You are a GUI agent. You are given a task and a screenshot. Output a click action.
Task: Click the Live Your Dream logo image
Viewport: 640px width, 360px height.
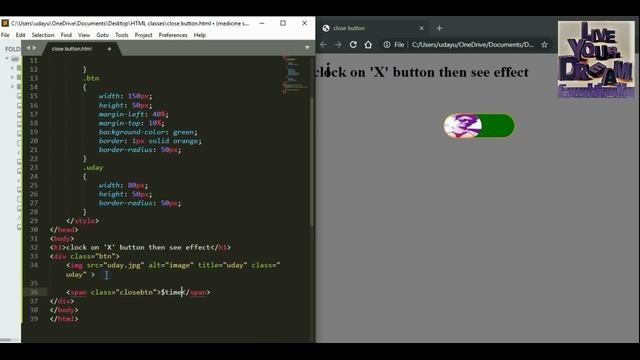(596, 60)
